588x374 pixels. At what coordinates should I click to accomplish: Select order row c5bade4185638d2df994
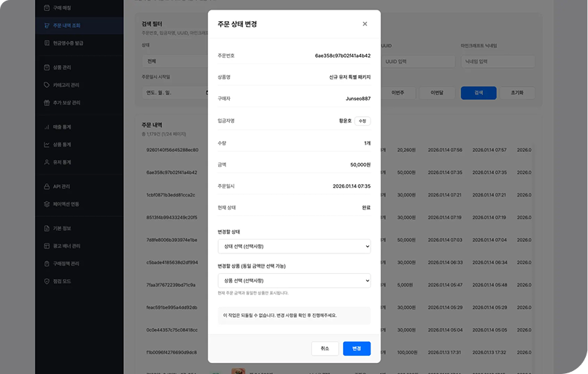pos(171,262)
